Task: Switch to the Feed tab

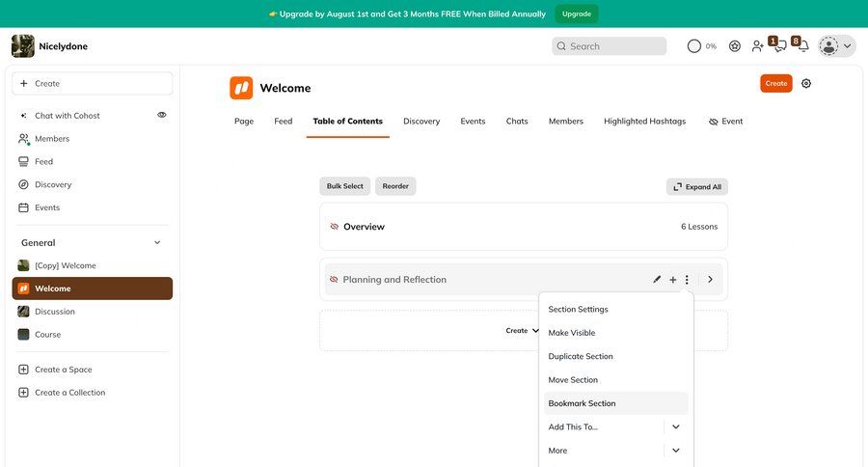Action: (x=283, y=122)
